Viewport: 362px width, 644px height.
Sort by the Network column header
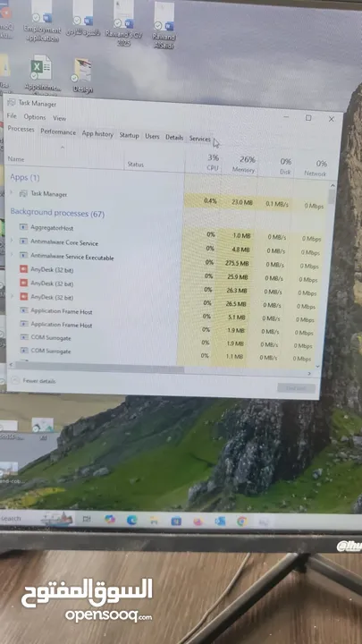click(x=316, y=168)
